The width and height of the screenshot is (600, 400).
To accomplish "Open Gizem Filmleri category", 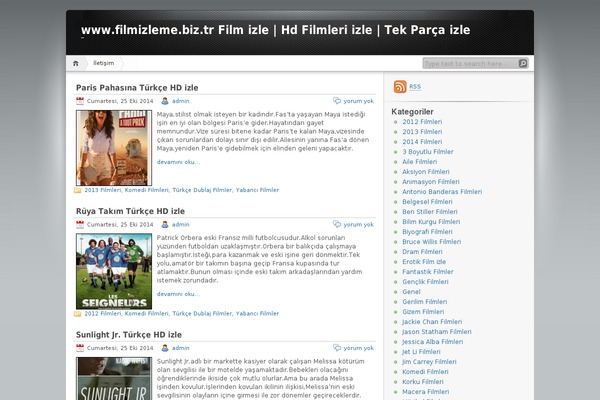I will [423, 312].
